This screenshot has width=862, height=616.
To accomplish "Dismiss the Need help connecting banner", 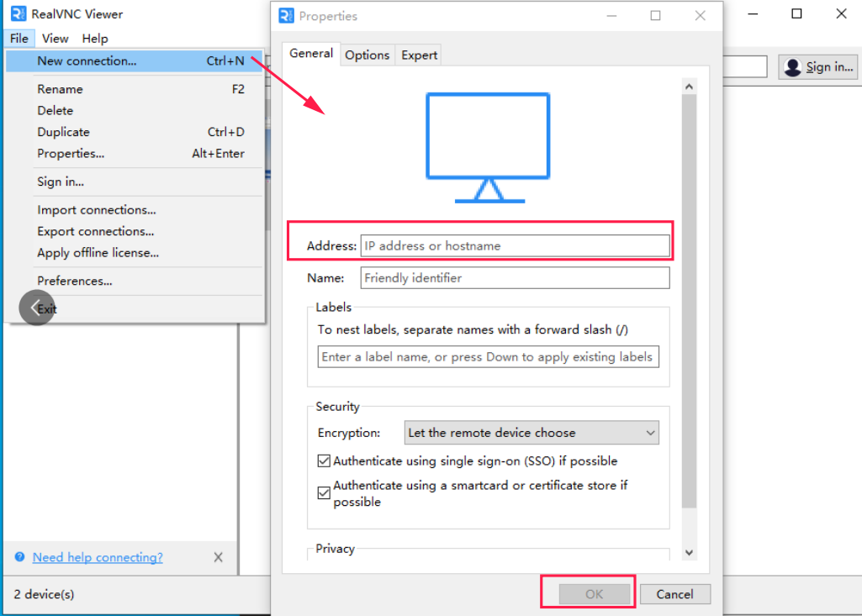I will (219, 557).
